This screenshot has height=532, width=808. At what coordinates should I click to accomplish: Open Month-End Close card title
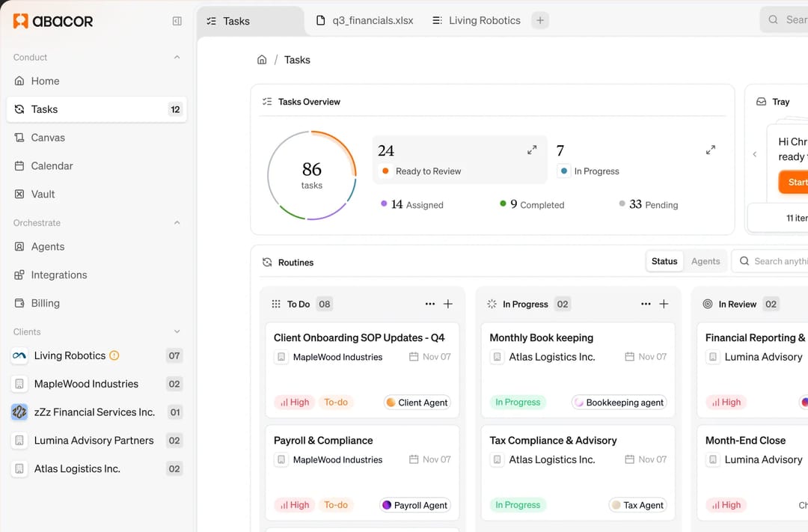(745, 440)
